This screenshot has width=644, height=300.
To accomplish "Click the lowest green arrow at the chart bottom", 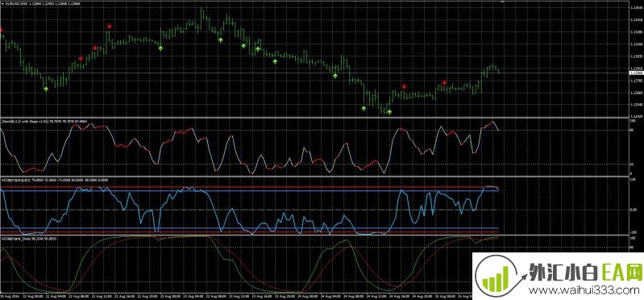I will tap(389, 112).
